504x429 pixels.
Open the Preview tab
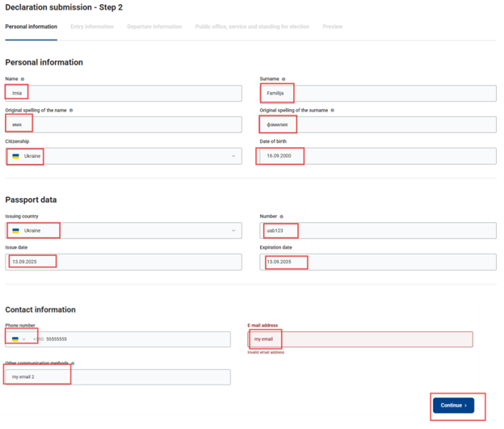click(x=333, y=27)
